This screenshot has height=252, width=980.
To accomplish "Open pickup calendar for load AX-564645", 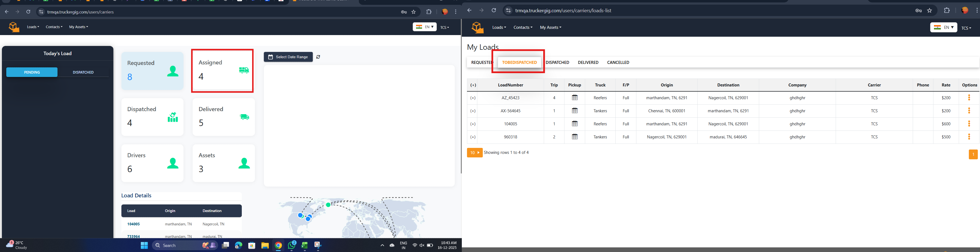I will (x=575, y=111).
